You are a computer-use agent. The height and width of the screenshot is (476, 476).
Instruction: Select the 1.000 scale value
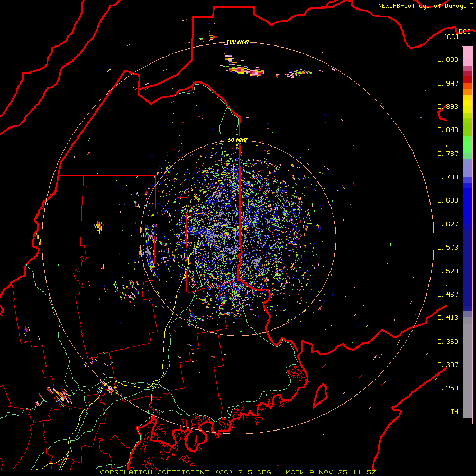[x=448, y=59]
